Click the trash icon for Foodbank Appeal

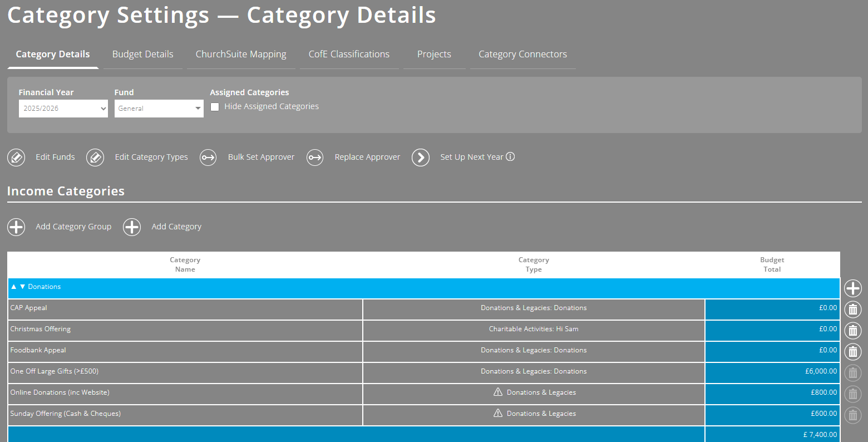852,351
